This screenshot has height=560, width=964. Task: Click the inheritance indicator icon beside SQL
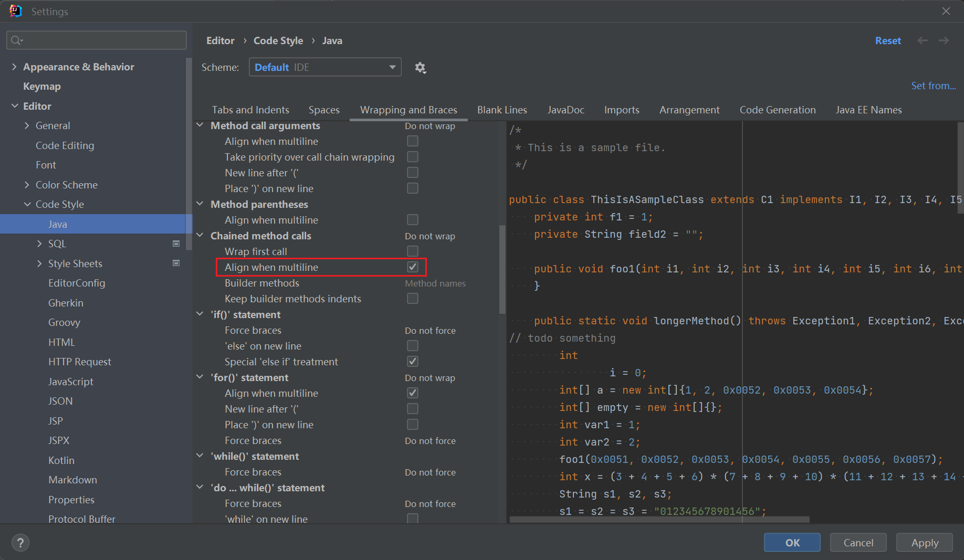(176, 244)
